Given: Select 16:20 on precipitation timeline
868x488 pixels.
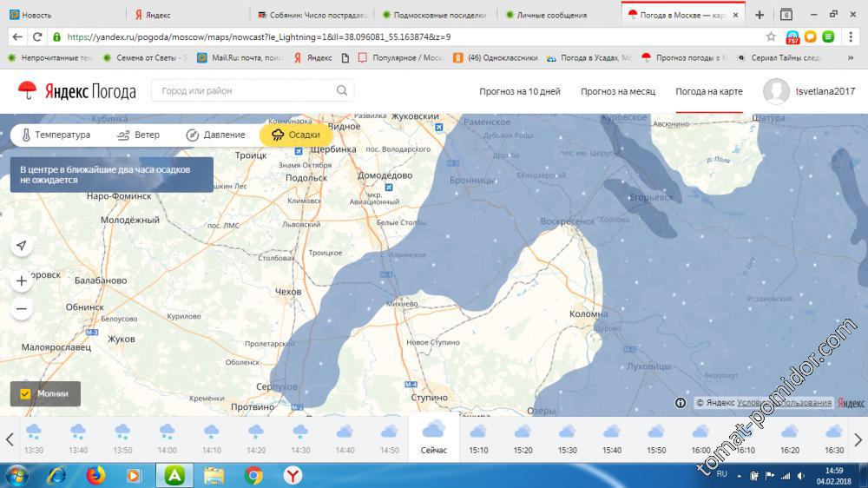Looking at the screenshot, I should click(x=790, y=439).
